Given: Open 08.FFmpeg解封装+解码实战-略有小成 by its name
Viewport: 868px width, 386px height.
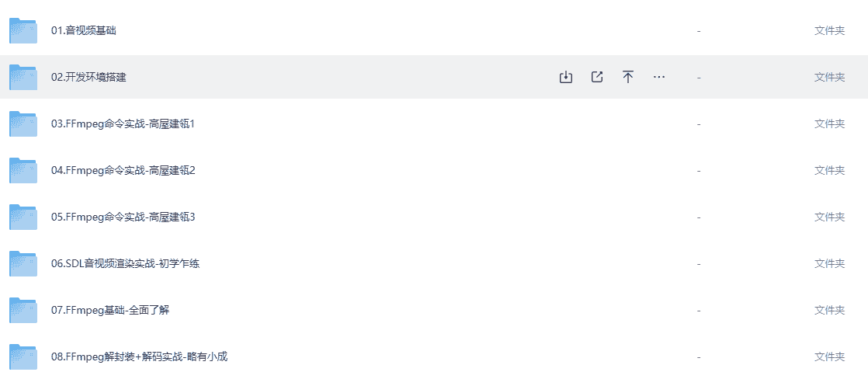Looking at the screenshot, I should click(x=139, y=357).
